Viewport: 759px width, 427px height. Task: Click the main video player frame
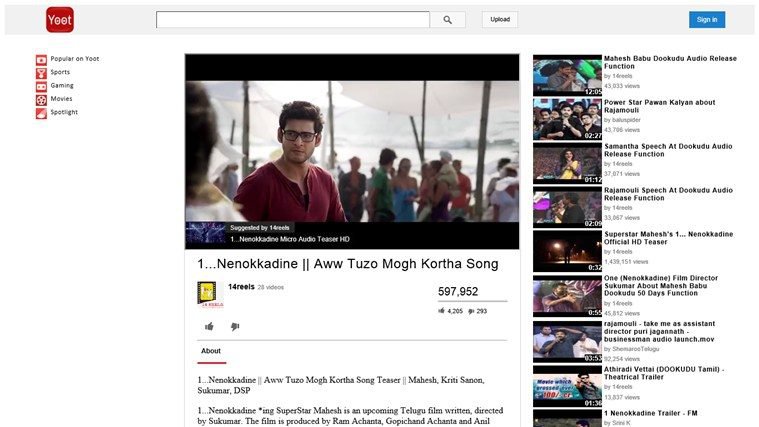pos(352,152)
